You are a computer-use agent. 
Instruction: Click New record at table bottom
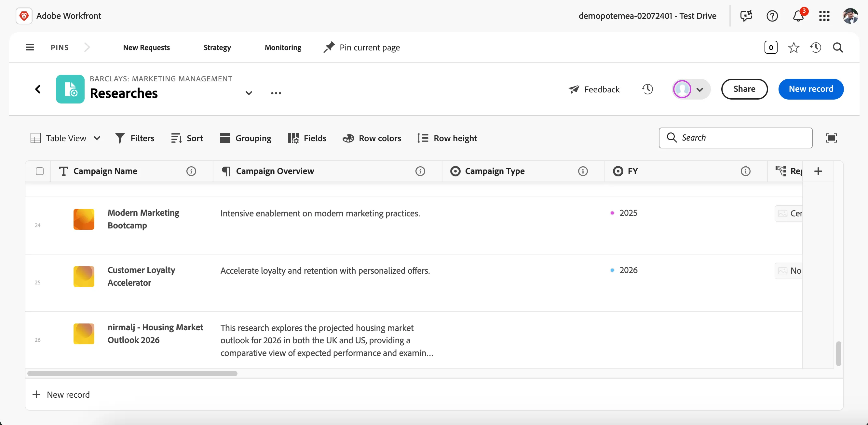pos(61,394)
